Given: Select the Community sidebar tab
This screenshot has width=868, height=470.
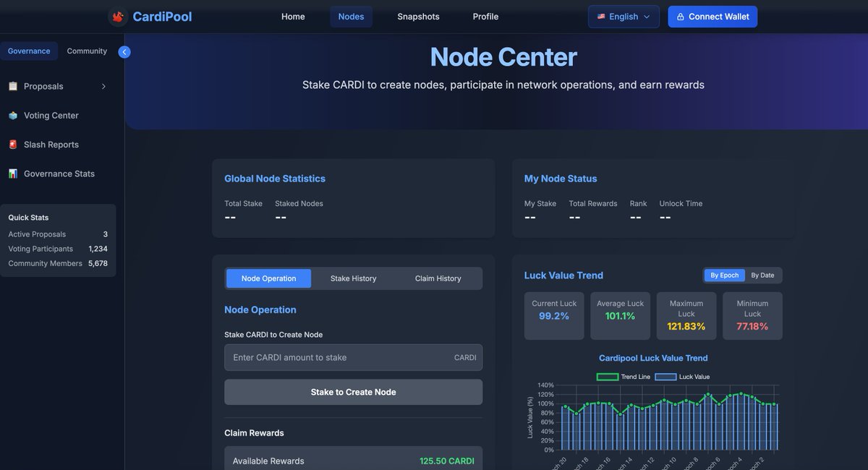Looking at the screenshot, I should click(x=87, y=51).
